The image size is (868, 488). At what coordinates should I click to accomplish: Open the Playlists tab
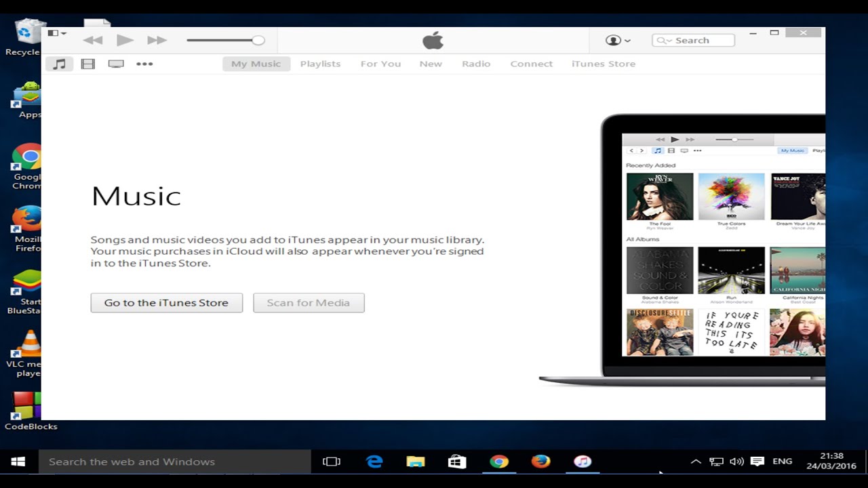pyautogui.click(x=320, y=64)
